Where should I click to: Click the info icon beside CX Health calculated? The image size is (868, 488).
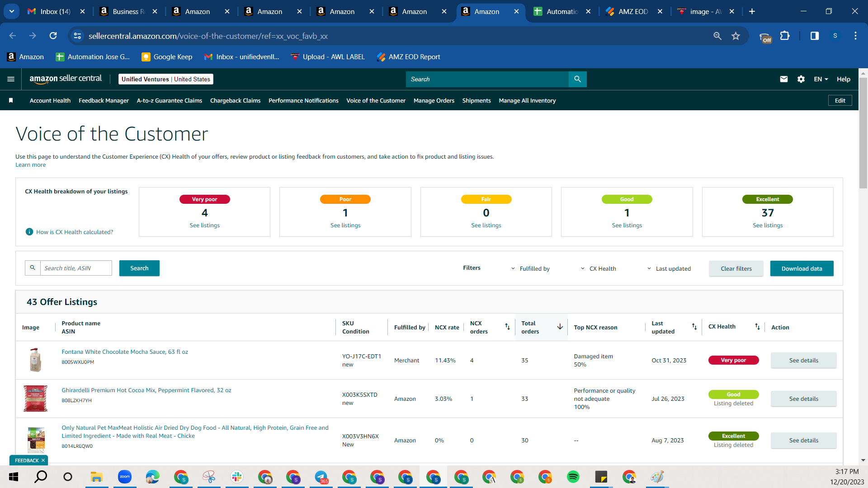[29, 232]
